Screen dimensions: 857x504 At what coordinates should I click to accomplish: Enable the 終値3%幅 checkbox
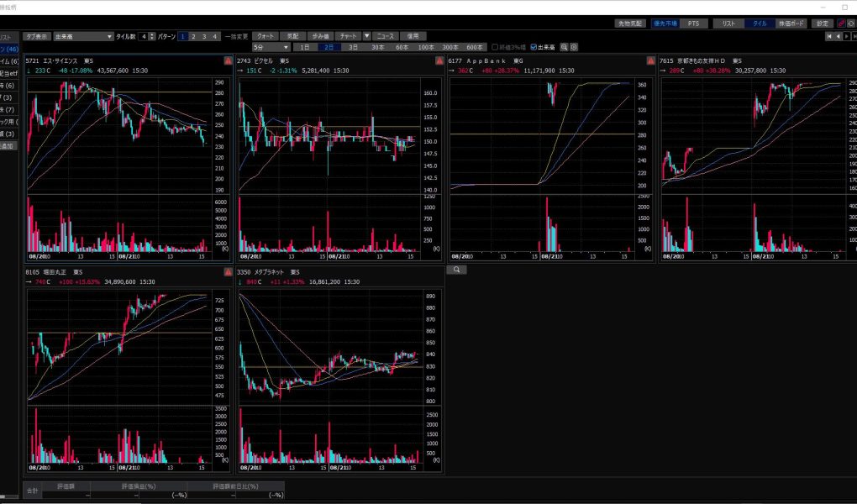tap(495, 47)
